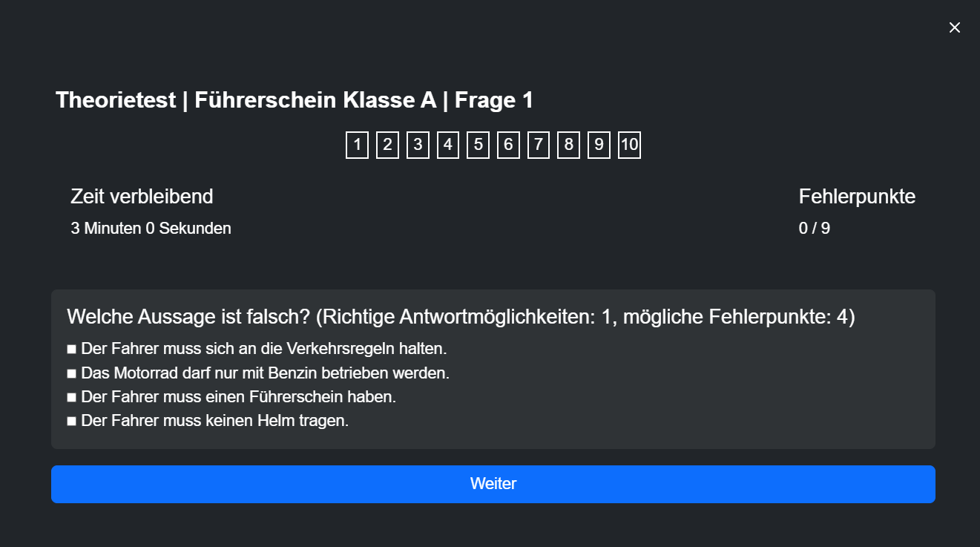The height and width of the screenshot is (547, 980).
Task: Select question 4 box
Action: [448, 145]
